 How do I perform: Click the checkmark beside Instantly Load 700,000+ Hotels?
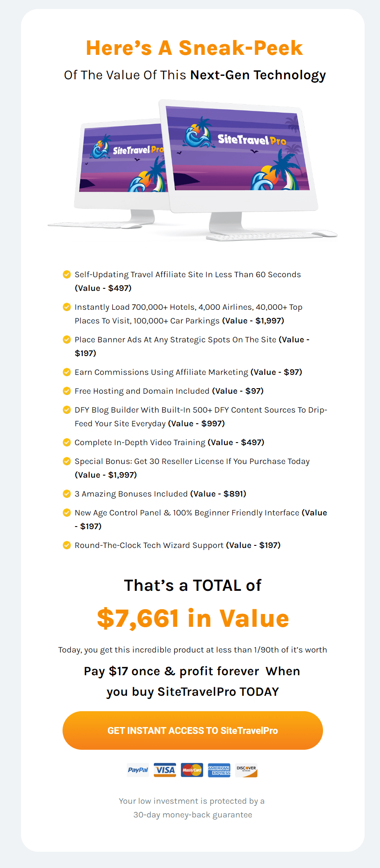pos(67,307)
